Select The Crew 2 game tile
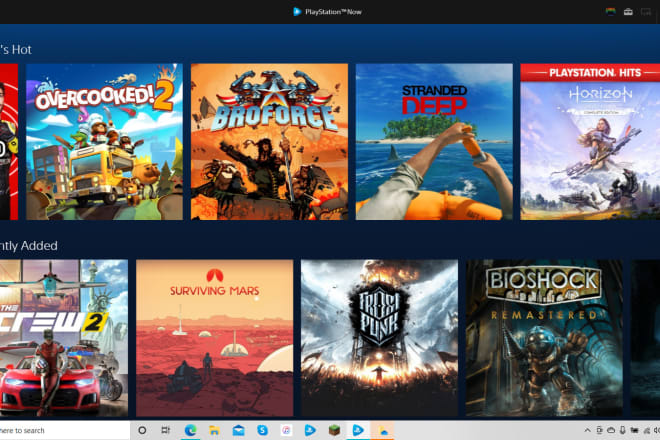The image size is (660, 440). [x=64, y=338]
